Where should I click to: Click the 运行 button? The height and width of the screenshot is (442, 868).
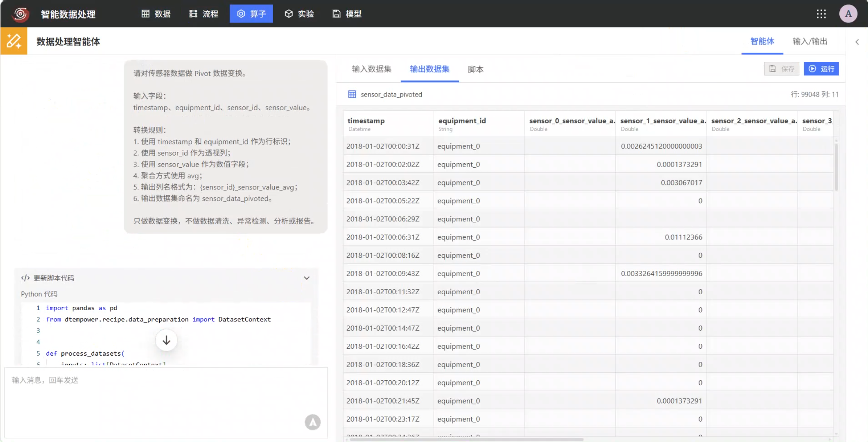(x=821, y=69)
